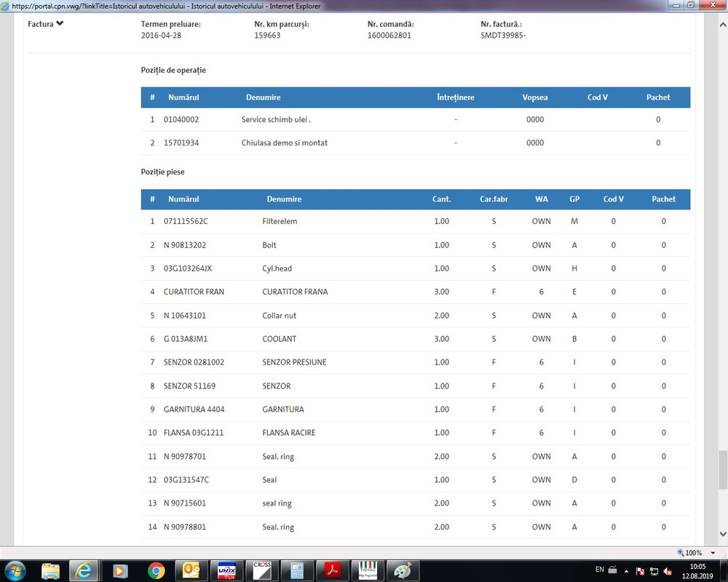The height and width of the screenshot is (582, 728).
Task: Switch to the UNIX TL4 application
Action: [226, 570]
